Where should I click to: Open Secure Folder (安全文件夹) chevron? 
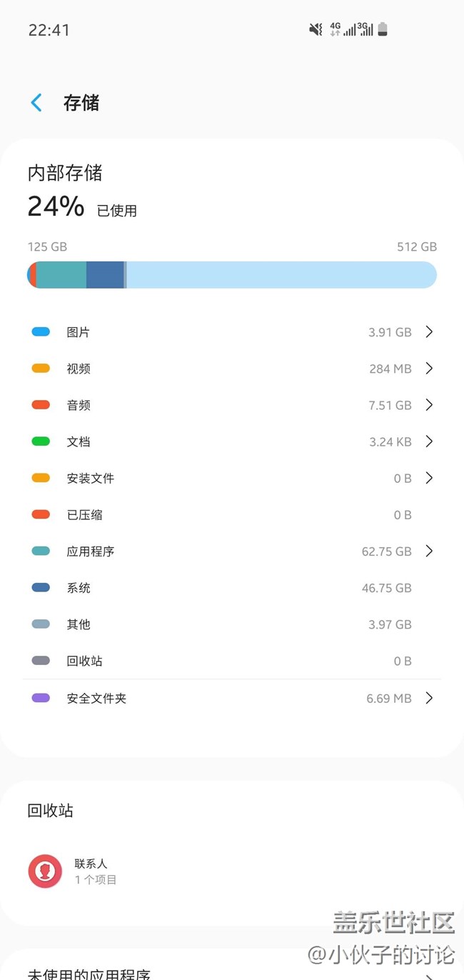click(429, 698)
